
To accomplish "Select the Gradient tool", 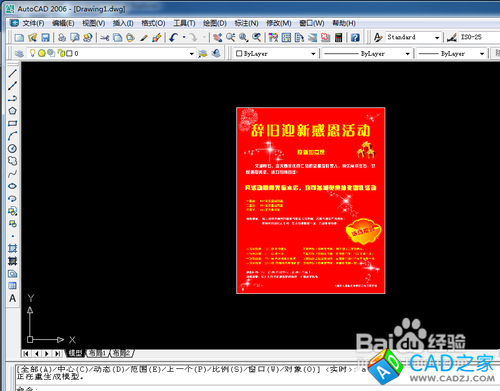I will tap(12, 261).
